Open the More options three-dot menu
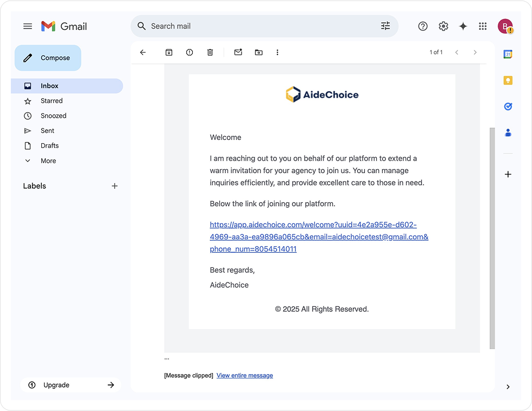532x411 pixels. click(277, 52)
